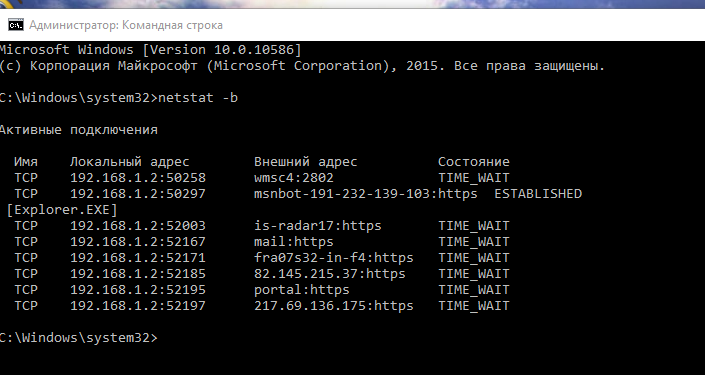Click the 'Локальный адрес' column header
This screenshot has width=705, height=375.
click(x=129, y=162)
